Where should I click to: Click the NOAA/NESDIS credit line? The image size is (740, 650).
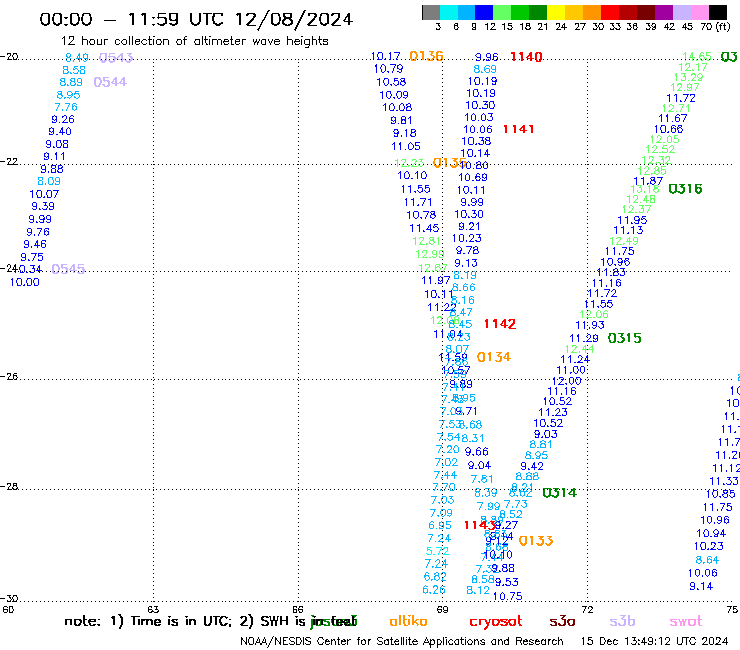coord(402,641)
